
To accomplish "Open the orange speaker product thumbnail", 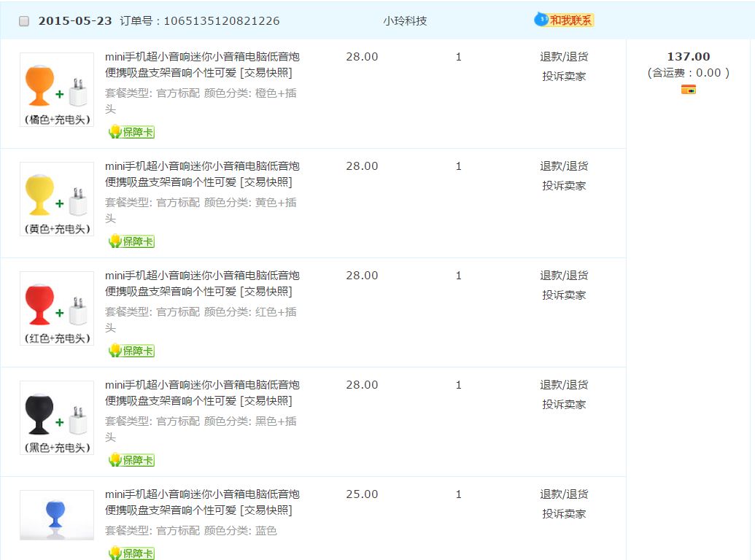I will (x=57, y=89).
